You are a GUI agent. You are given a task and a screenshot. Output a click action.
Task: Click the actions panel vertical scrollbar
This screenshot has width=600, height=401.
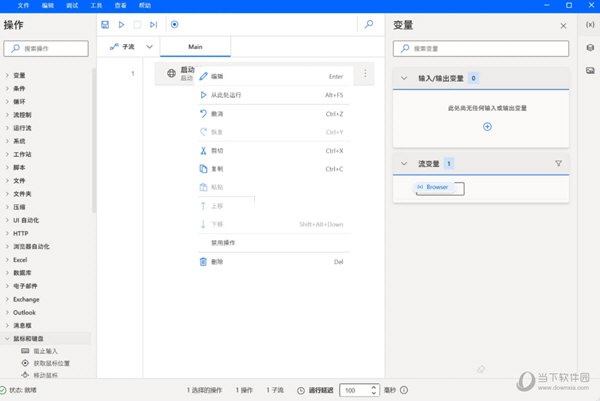tap(94, 140)
